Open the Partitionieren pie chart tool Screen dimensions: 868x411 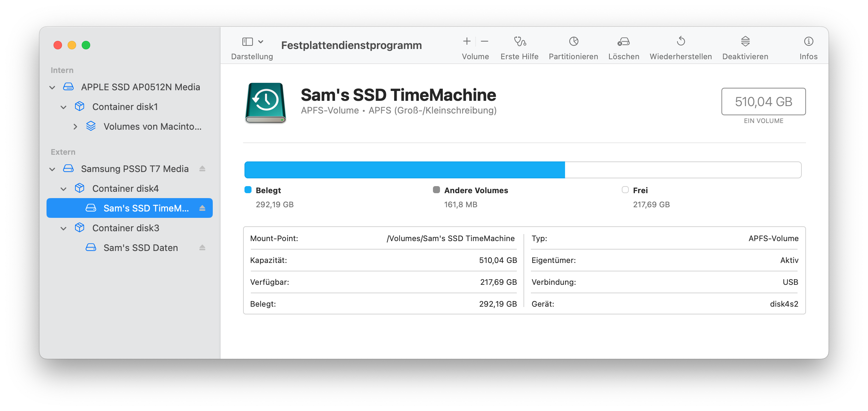click(x=573, y=42)
